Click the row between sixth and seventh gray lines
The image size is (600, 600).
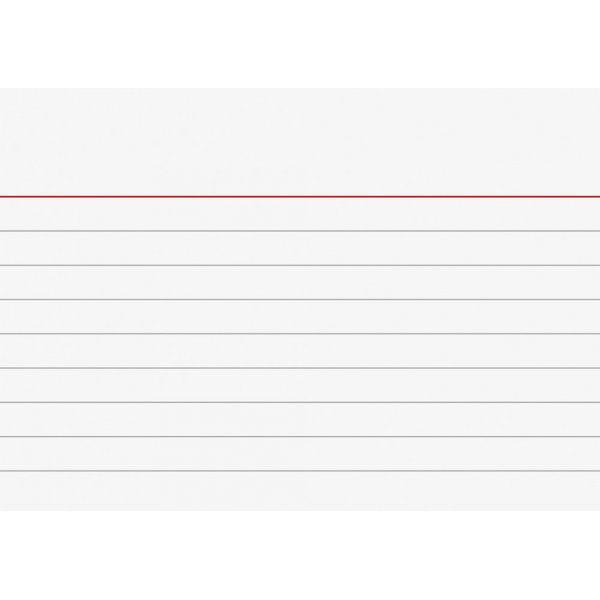point(300,419)
